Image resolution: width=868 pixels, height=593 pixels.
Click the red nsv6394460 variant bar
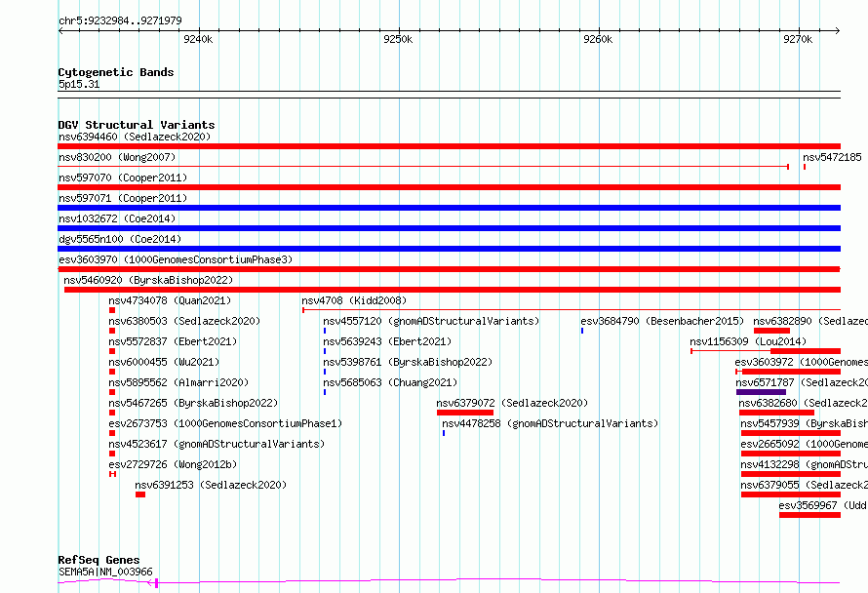pyautogui.click(x=449, y=146)
